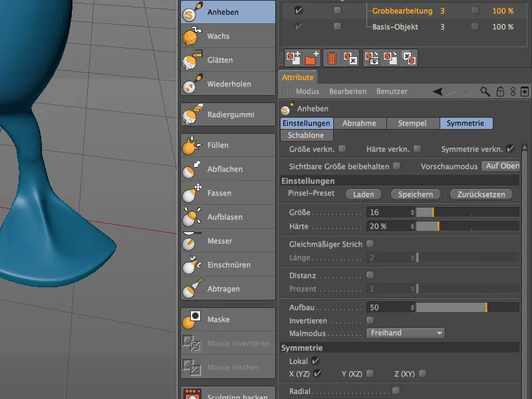The image size is (532, 399).
Task: Click the Härte slider bar
Action: (468, 226)
